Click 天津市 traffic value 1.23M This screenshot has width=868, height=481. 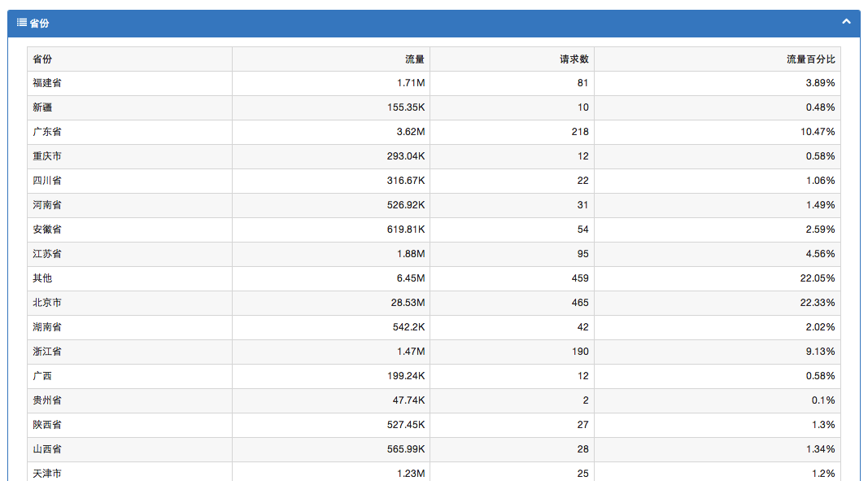(411, 473)
